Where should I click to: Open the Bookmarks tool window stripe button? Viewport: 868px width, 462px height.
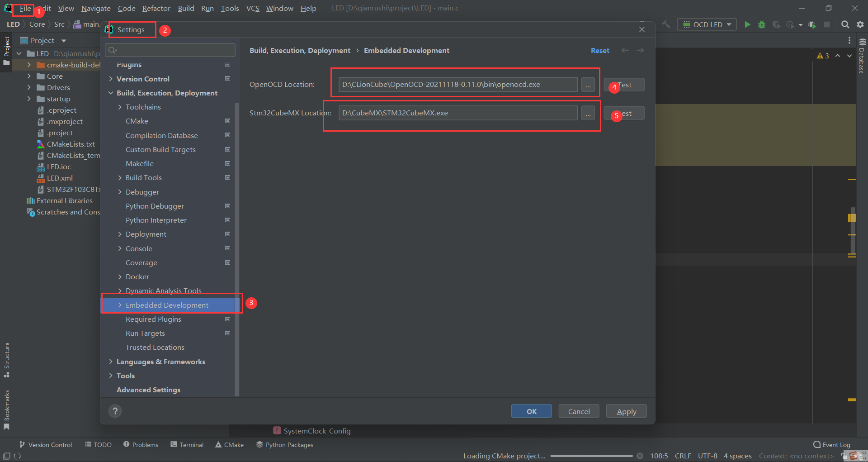tap(6, 410)
